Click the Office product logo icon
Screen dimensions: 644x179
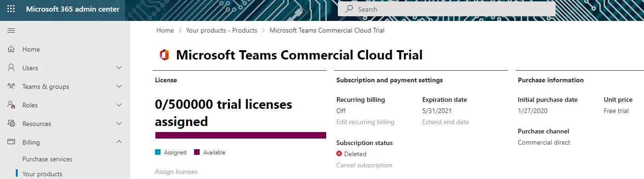pos(164,55)
